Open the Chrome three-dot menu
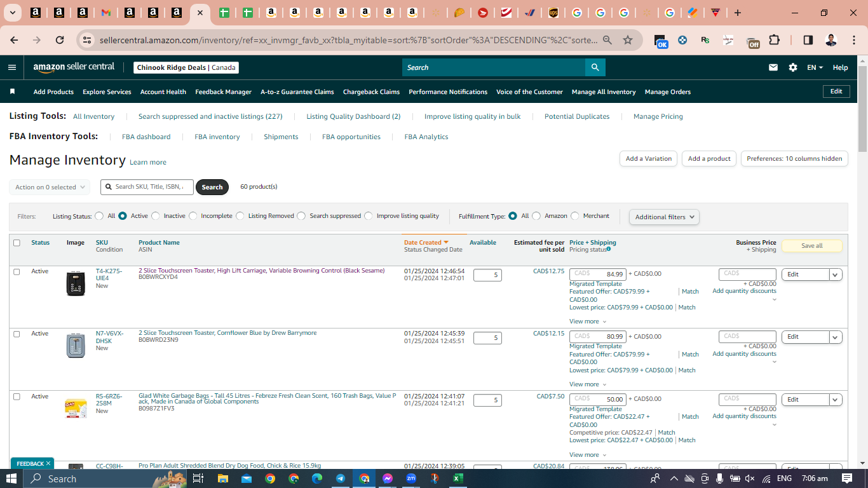Viewport: 868px width, 488px height. pos(853,40)
